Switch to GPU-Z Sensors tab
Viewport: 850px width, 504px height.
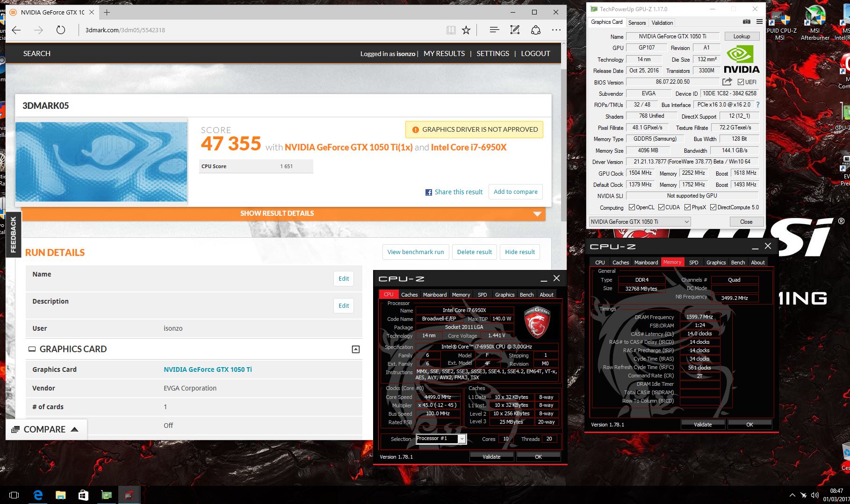coord(637,22)
